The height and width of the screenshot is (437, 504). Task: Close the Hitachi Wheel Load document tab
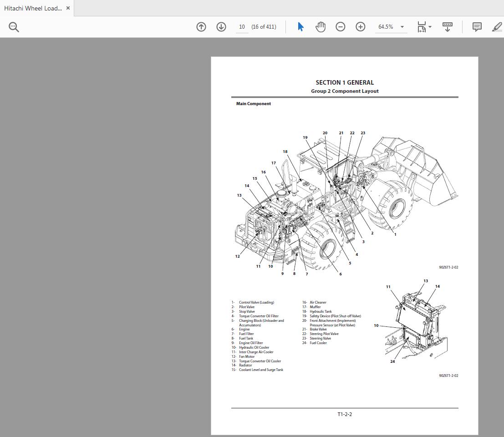tap(68, 8)
